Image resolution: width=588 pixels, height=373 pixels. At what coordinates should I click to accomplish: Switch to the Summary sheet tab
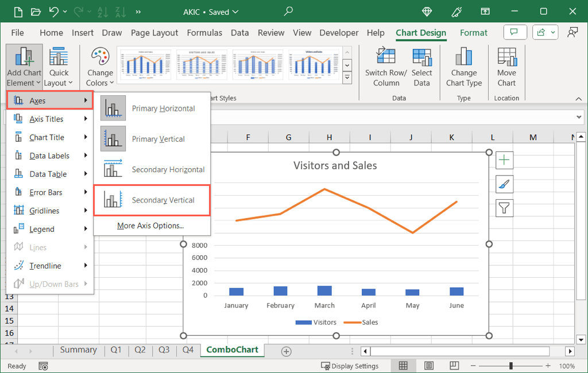(78, 350)
